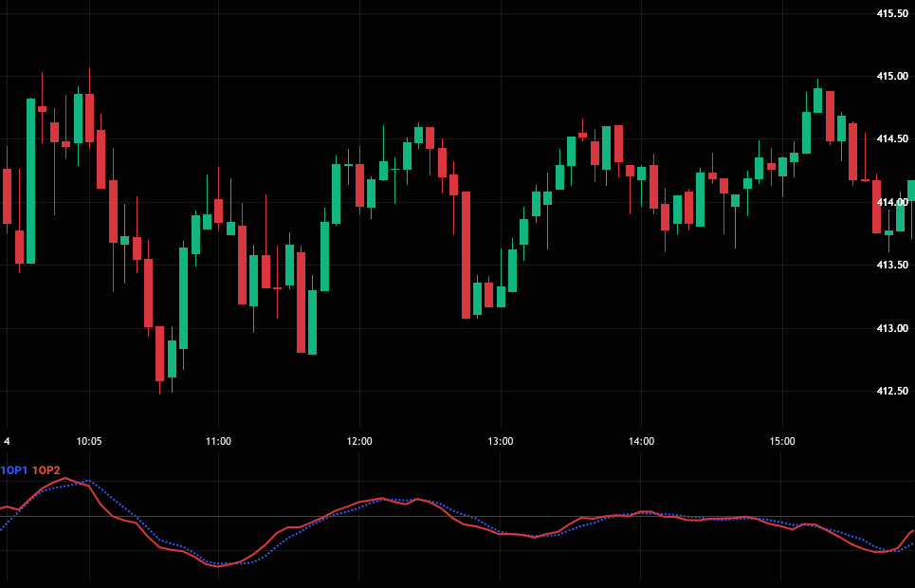Select the 413.50 price scale label
This screenshot has width=915, height=588.
[892, 265]
